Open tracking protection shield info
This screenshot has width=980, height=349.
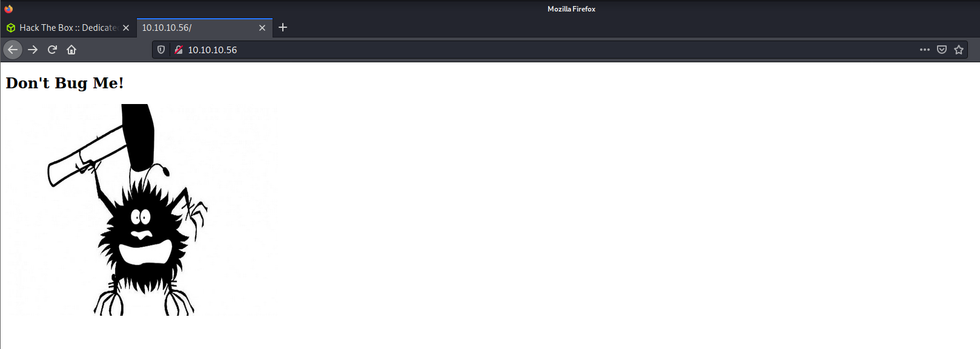161,50
